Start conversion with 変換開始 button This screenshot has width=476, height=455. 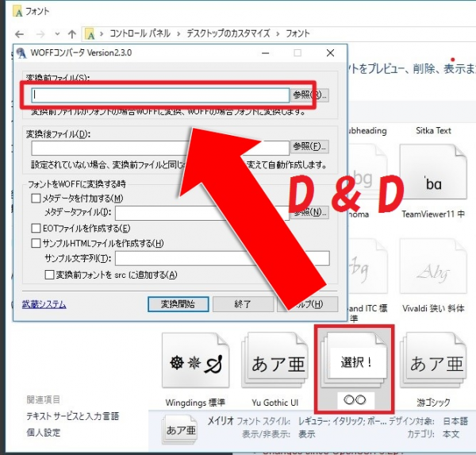point(178,304)
